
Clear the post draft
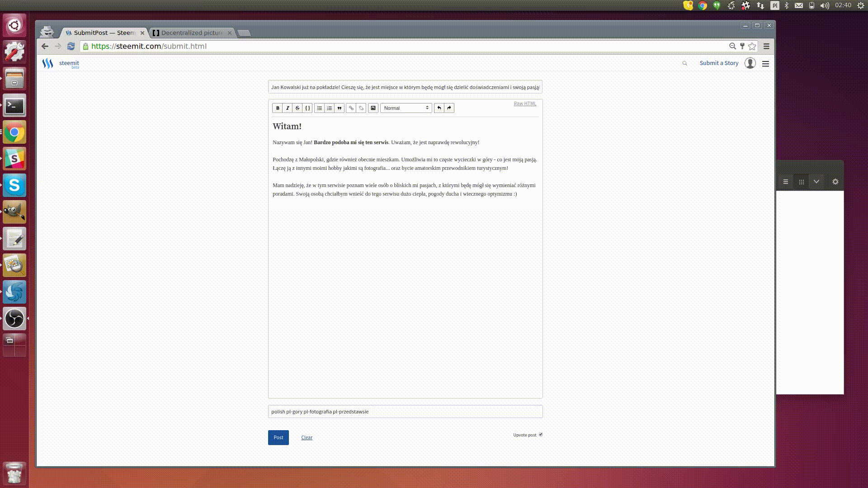tap(307, 437)
